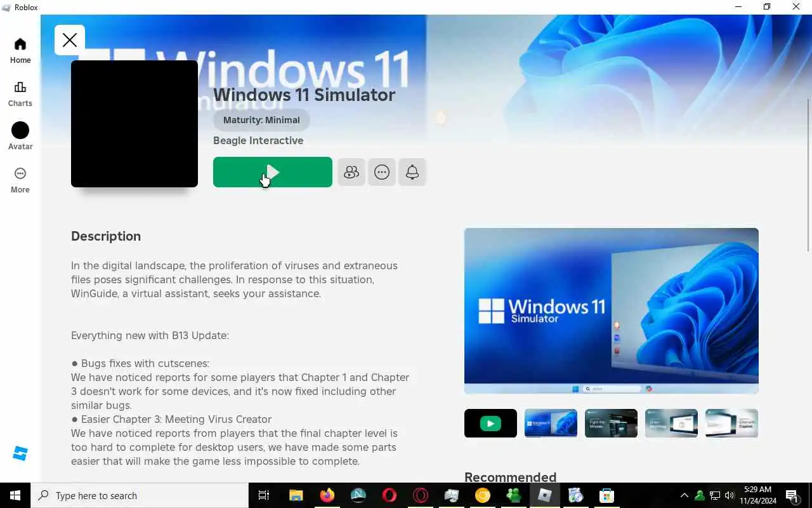The height and width of the screenshot is (508, 812).
Task: Open the Action Center notifications icon
Action: click(x=792, y=495)
